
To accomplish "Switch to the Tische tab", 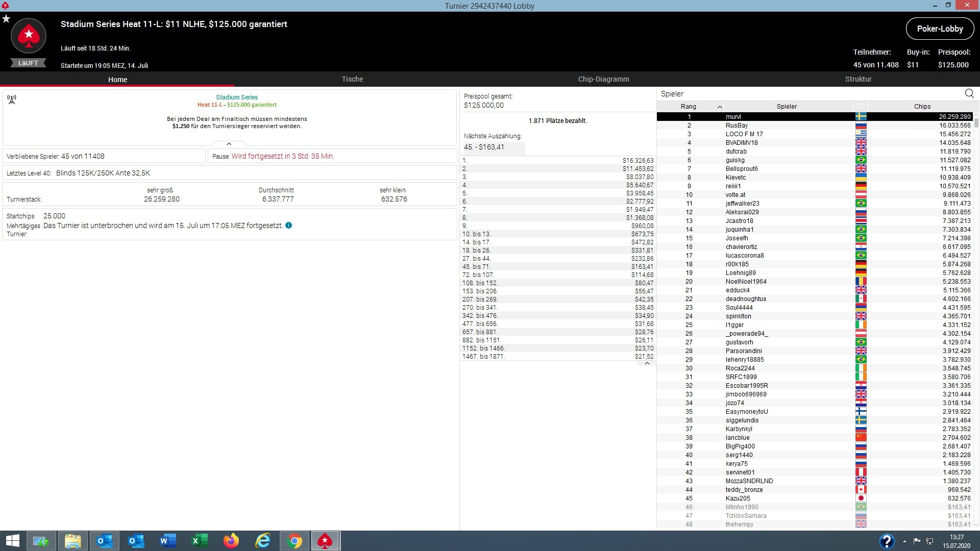I will (x=352, y=79).
